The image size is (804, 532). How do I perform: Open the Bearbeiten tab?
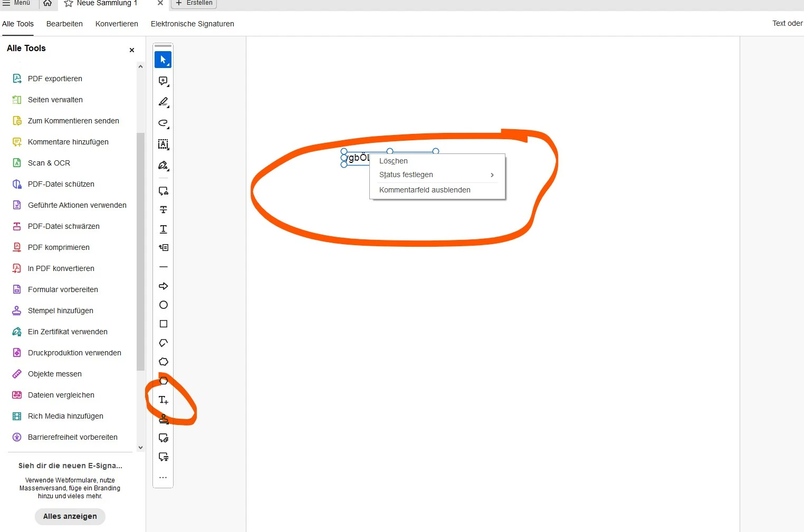click(x=64, y=24)
